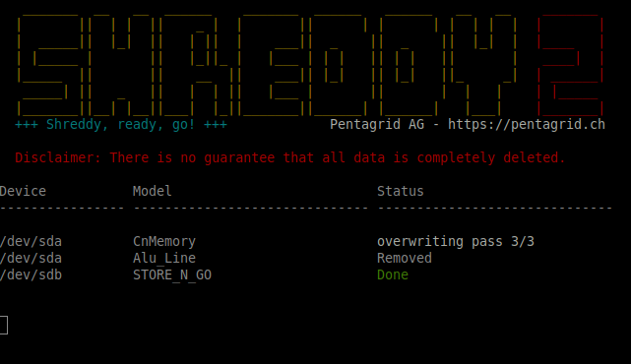Viewport: 631px width, 364px height.
Task: Click the 'overwriting pass 3/3' status
Action: pyautogui.click(x=456, y=242)
